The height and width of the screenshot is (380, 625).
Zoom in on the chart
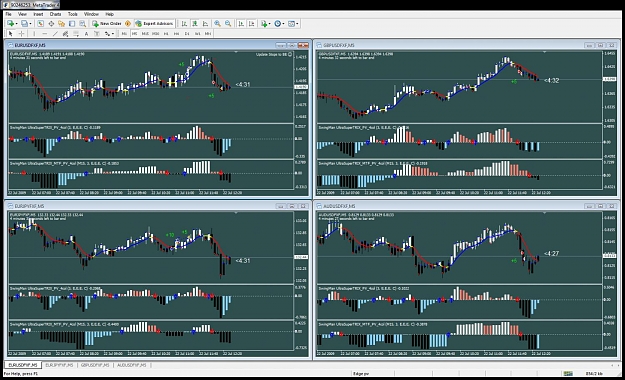[217, 24]
